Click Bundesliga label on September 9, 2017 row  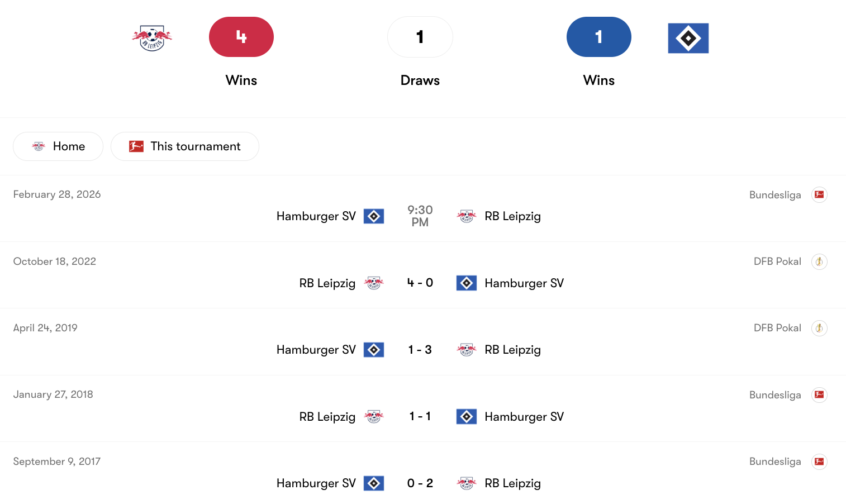[775, 462]
